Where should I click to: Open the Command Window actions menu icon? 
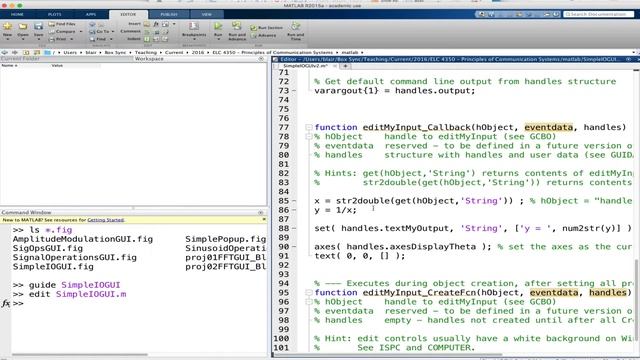click(260, 213)
